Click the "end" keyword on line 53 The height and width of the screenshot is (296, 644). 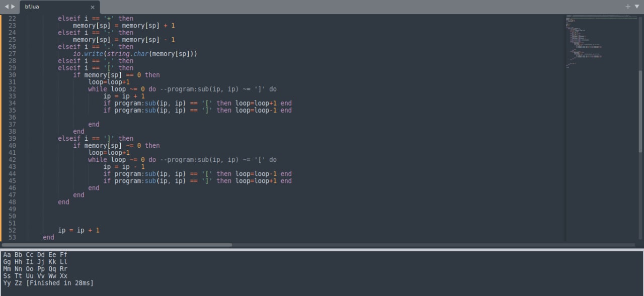[x=48, y=237]
